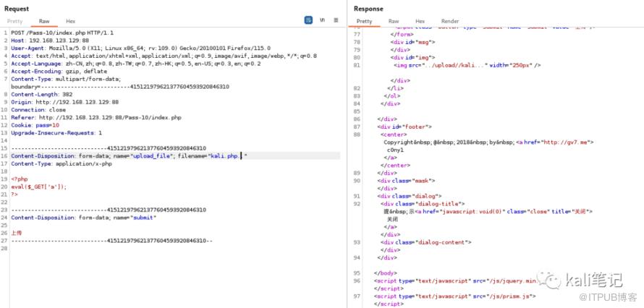This screenshot has width=644, height=308.
Task: Click the Content-Length: 382 header
Action: [42, 94]
